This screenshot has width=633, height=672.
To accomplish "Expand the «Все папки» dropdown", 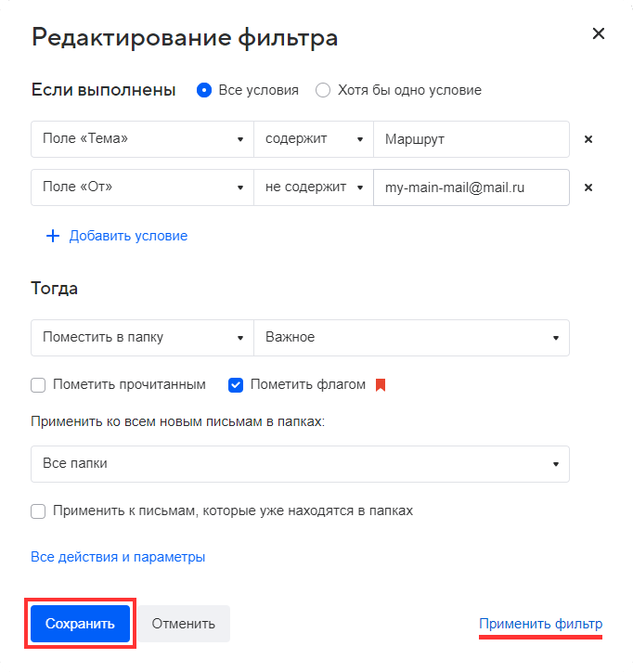I will (x=300, y=464).
